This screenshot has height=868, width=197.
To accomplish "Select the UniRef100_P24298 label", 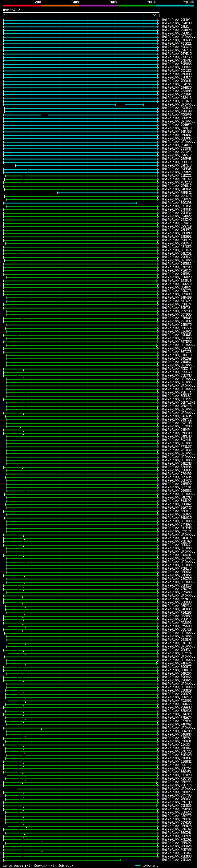I will (176, 612).
